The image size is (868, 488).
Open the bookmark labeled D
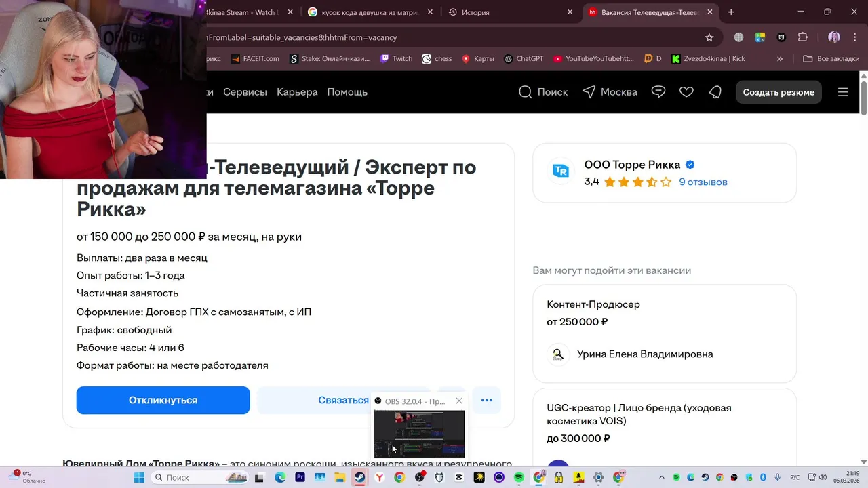pyautogui.click(x=652, y=59)
